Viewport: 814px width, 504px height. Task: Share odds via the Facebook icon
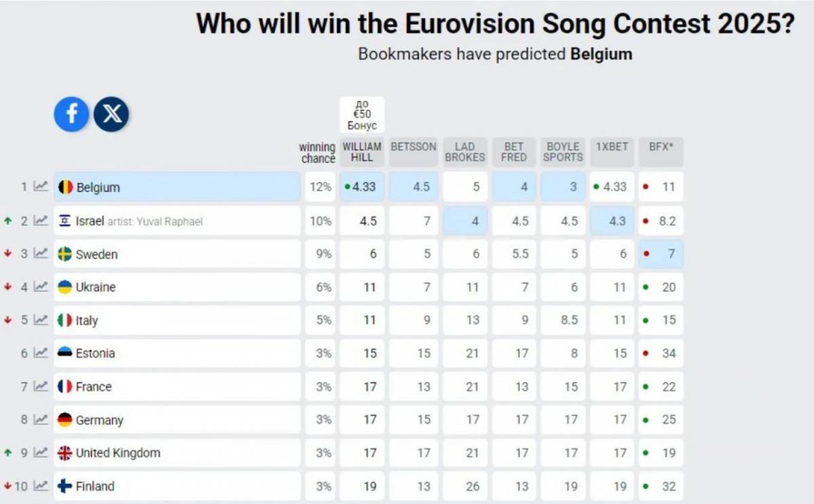click(71, 114)
